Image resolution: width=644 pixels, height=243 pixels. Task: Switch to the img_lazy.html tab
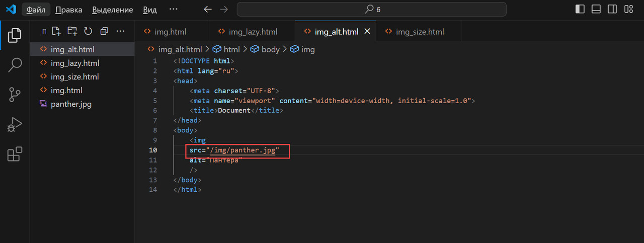click(x=252, y=32)
